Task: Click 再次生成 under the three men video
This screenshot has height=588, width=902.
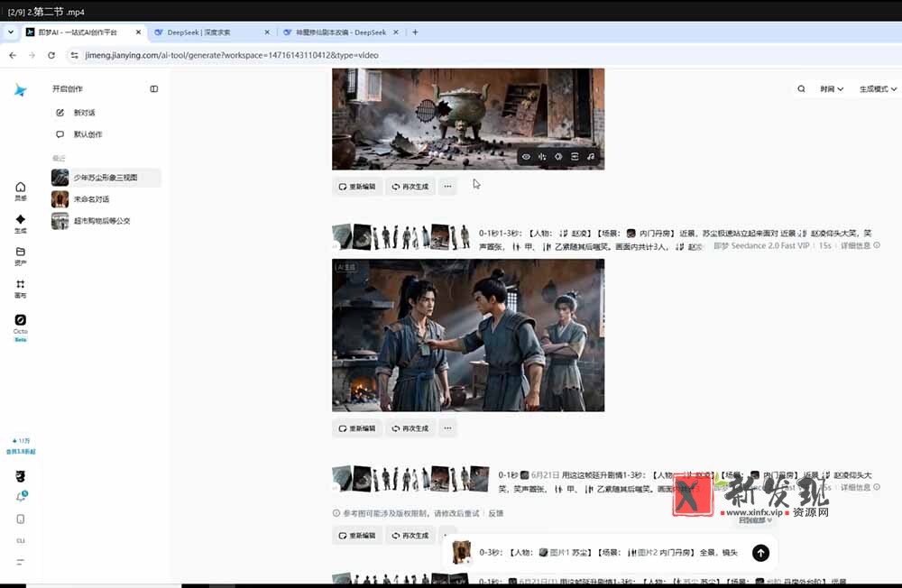Action: (410, 428)
